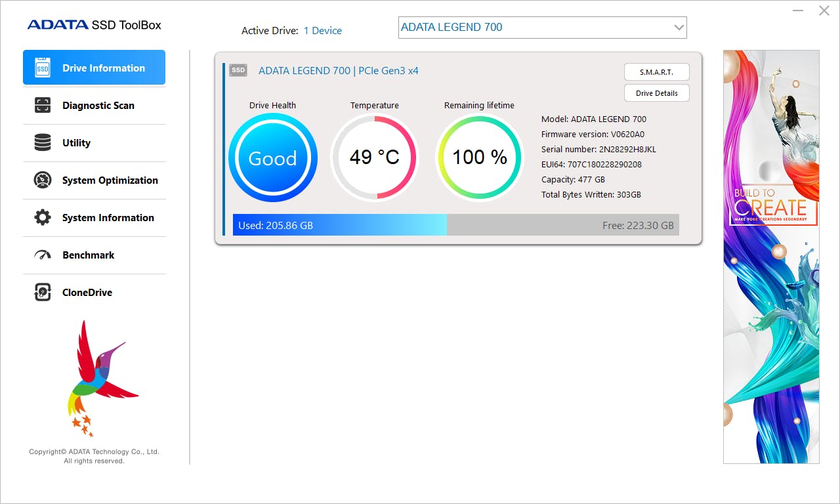Open the Diagnostic Scan tab
Viewport: 840px width, 504px height.
pos(98,106)
